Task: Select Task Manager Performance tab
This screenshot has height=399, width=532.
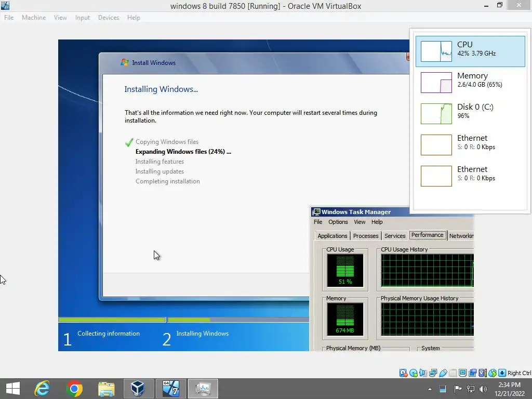Action: [x=428, y=235]
